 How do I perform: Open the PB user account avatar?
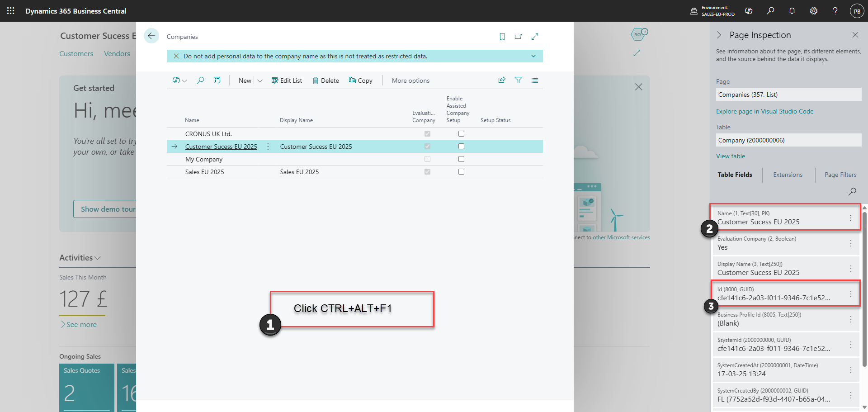pyautogui.click(x=857, y=11)
